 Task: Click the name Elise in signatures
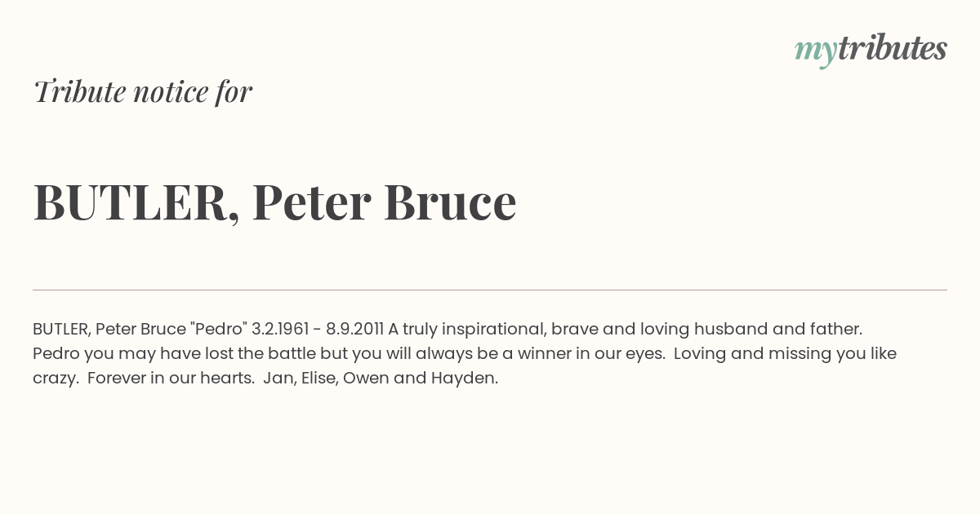[x=319, y=378]
